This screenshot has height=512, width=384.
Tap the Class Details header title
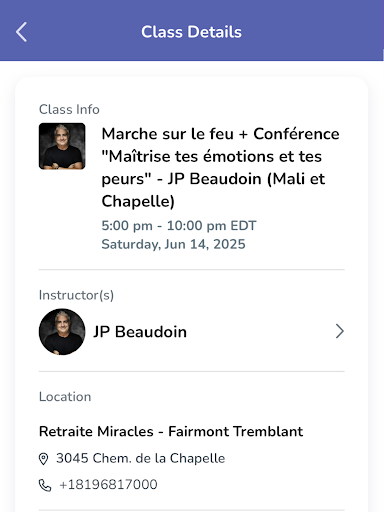click(191, 32)
